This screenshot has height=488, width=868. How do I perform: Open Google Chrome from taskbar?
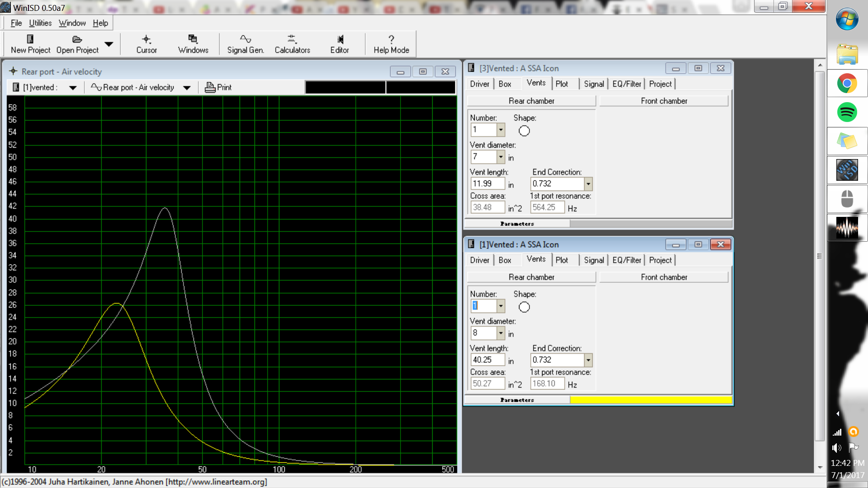tap(847, 84)
